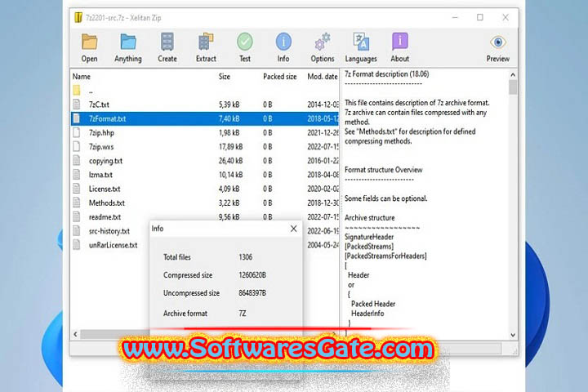Viewport: 588px width, 392px height.
Task: Click the Compressed size value 1260620B
Action: point(252,275)
